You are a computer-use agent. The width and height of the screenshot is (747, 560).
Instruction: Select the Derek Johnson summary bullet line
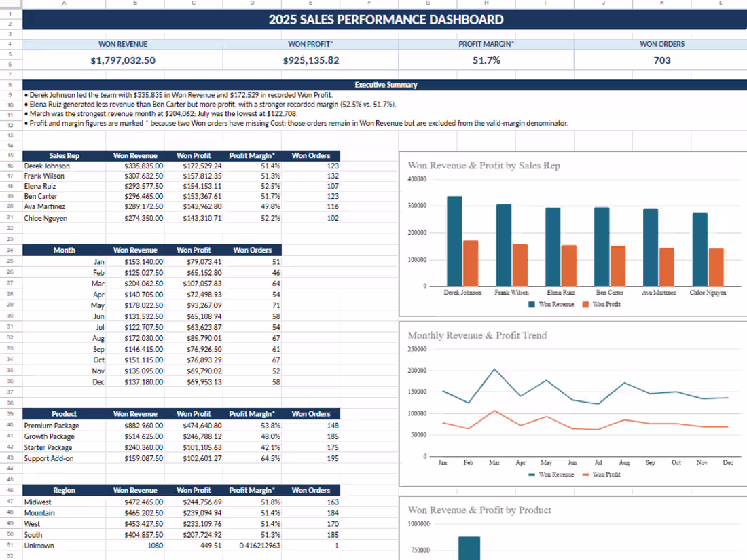point(179,95)
